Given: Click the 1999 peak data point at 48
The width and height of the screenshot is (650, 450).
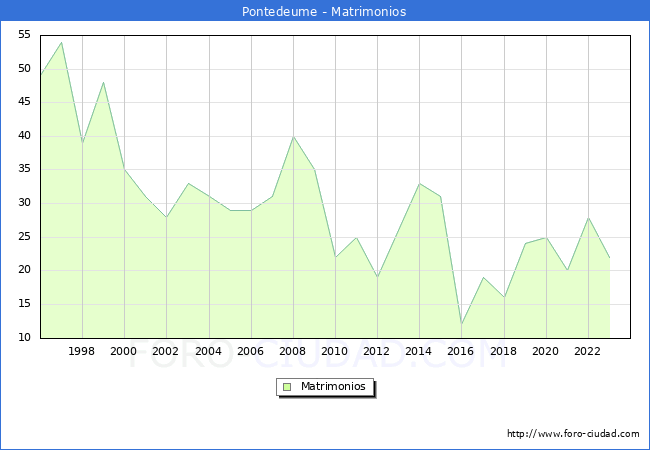Looking at the screenshot, I should [103, 82].
